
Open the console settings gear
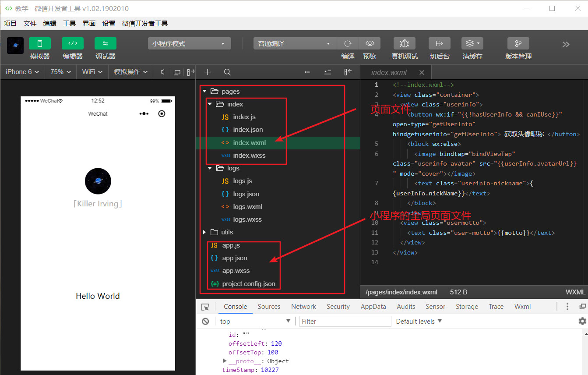(x=582, y=321)
